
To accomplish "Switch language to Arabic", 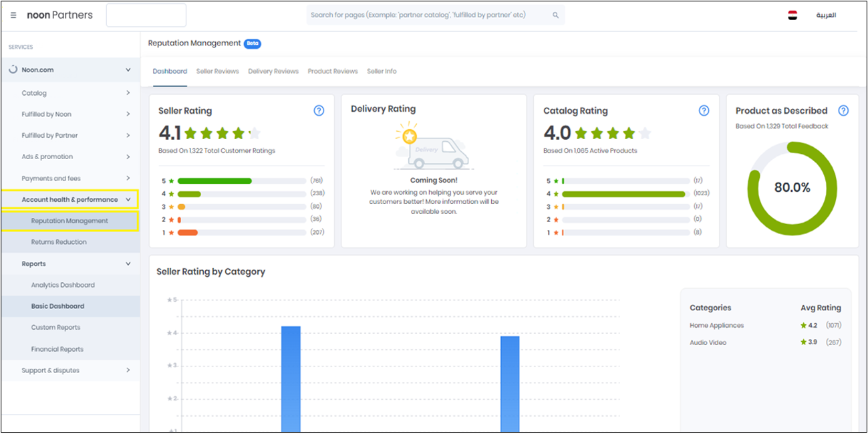I will point(826,15).
